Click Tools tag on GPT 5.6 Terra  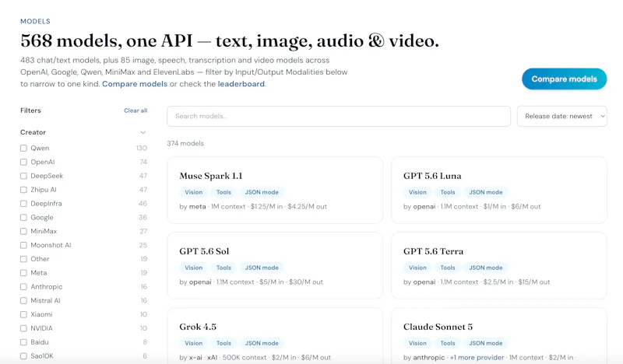click(x=448, y=268)
